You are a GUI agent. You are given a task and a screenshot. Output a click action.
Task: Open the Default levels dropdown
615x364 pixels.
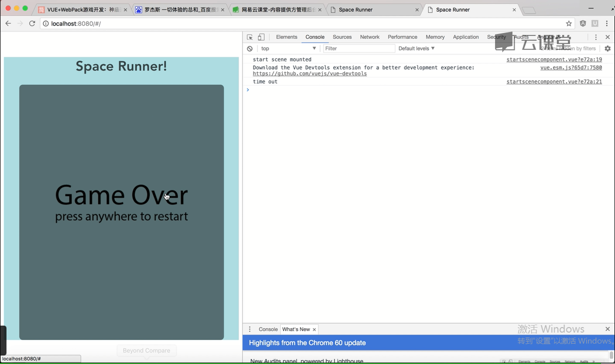click(416, 48)
